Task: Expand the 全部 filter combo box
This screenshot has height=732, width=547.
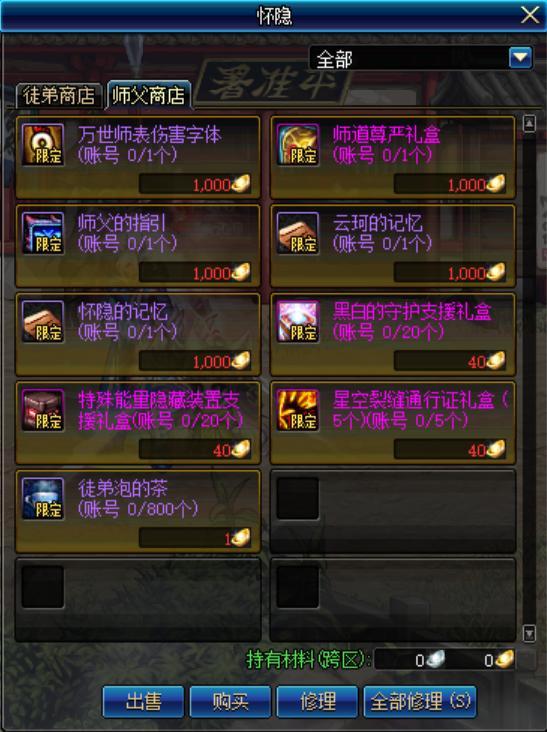Action: 421,58
